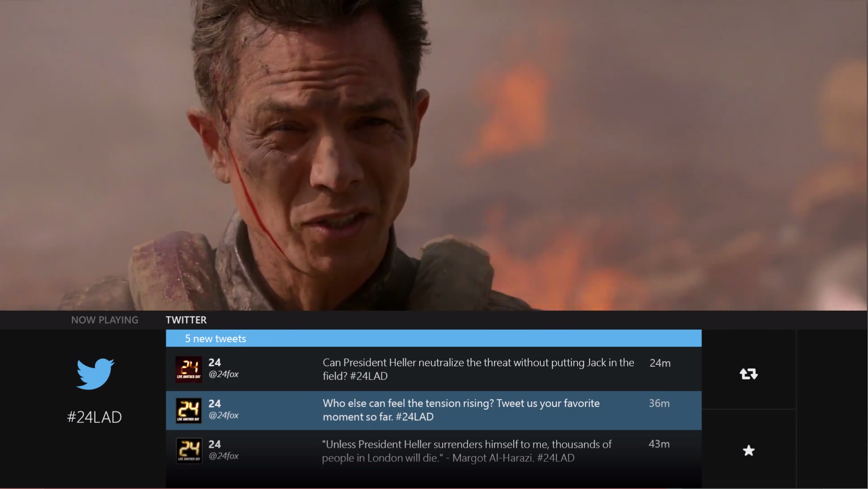Click account name 24 on the 24m tweet
868x489 pixels.
click(215, 363)
